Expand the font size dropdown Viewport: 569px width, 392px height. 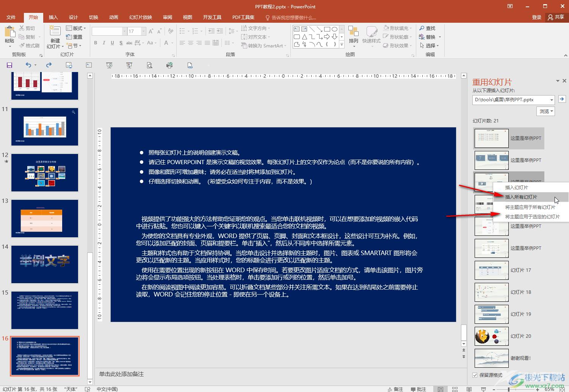point(144,31)
